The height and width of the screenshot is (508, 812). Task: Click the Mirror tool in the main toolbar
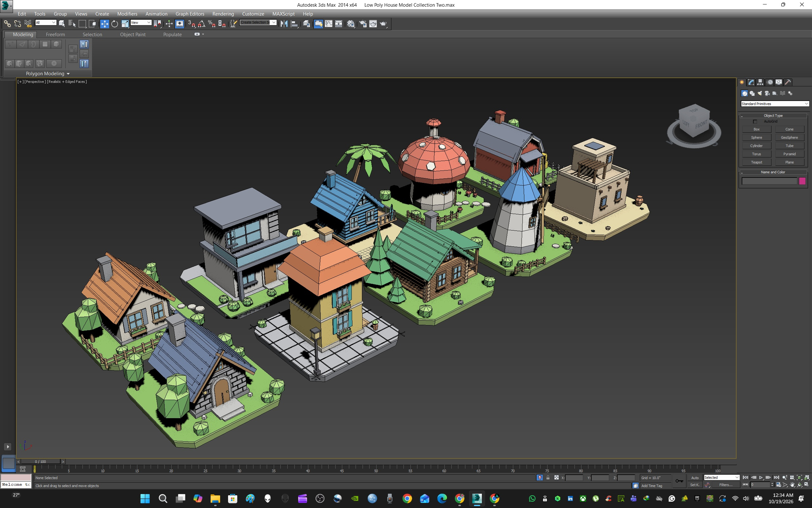click(x=284, y=23)
